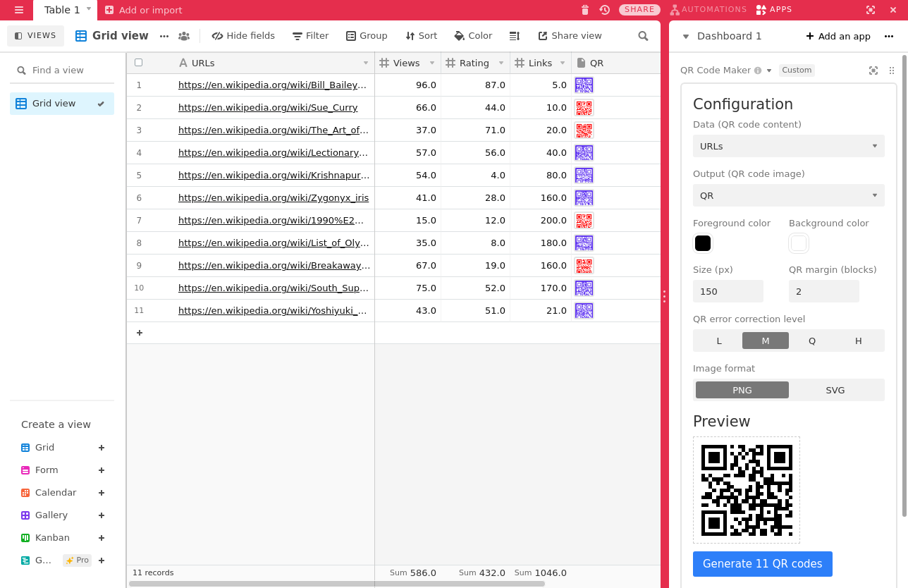
Task: Open the red QR thumbnail for Sue_Curry row
Action: [x=584, y=108]
